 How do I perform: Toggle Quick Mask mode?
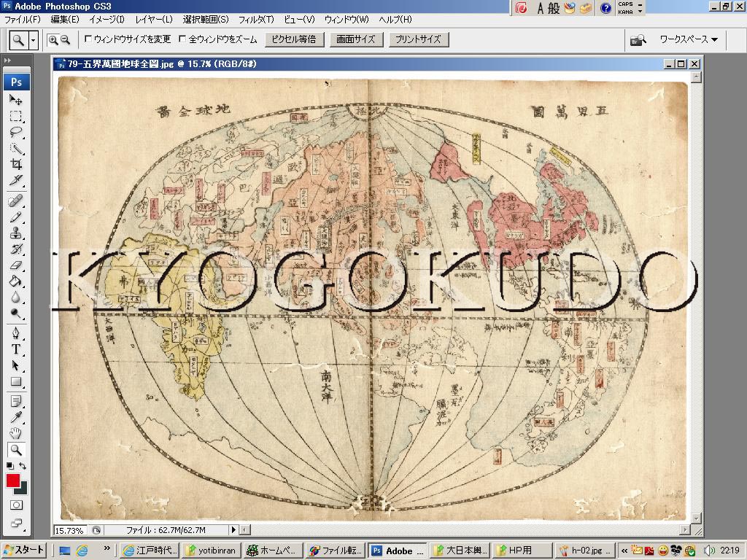click(x=16, y=505)
